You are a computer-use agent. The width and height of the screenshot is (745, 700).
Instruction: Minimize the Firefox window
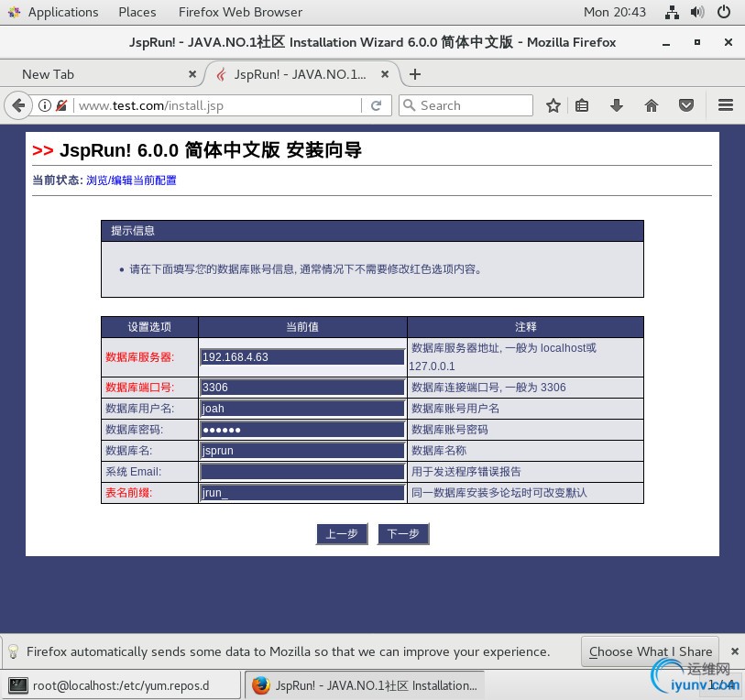tap(666, 43)
